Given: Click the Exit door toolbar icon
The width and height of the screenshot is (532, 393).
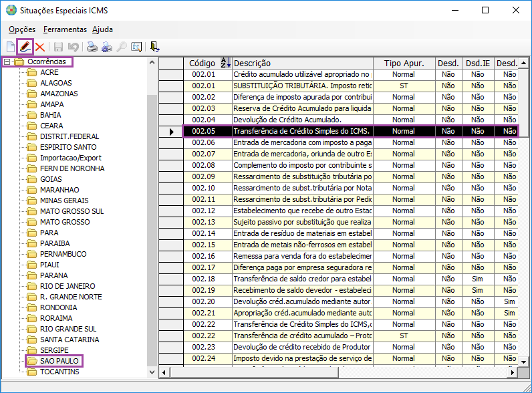Looking at the screenshot, I should [x=154, y=47].
